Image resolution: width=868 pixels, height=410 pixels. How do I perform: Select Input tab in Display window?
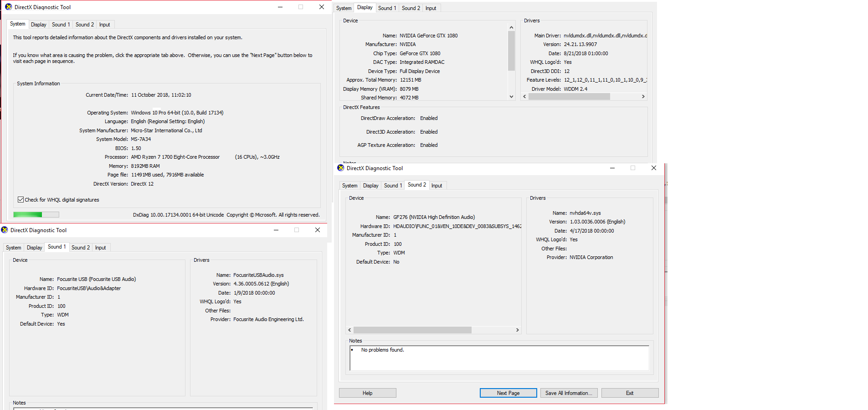click(431, 8)
